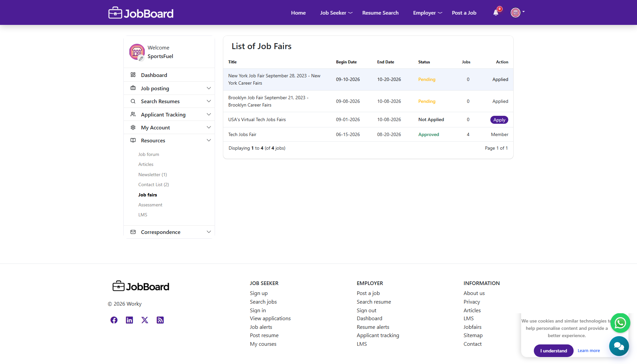Click footer Sign up link

(x=258, y=293)
